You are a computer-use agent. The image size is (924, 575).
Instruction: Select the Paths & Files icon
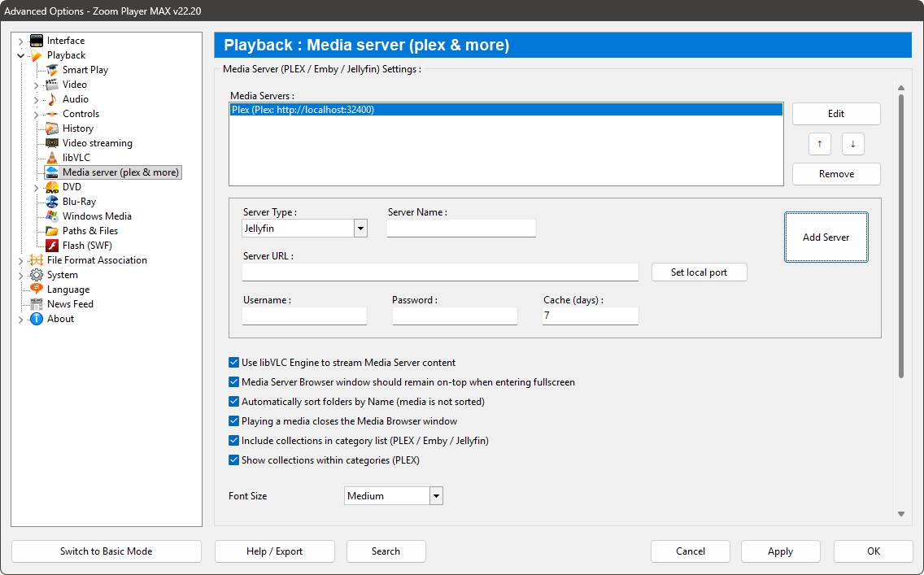point(50,230)
